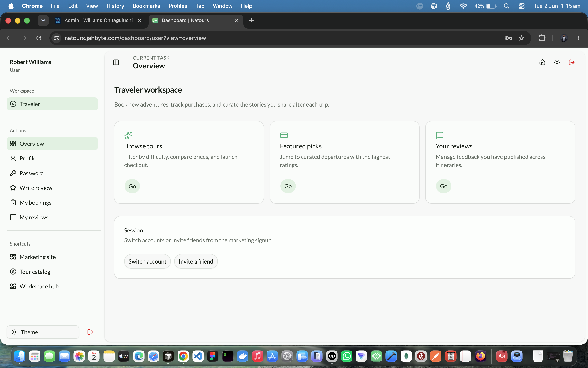Open the History menu
This screenshot has height=368, width=588.
point(115,6)
